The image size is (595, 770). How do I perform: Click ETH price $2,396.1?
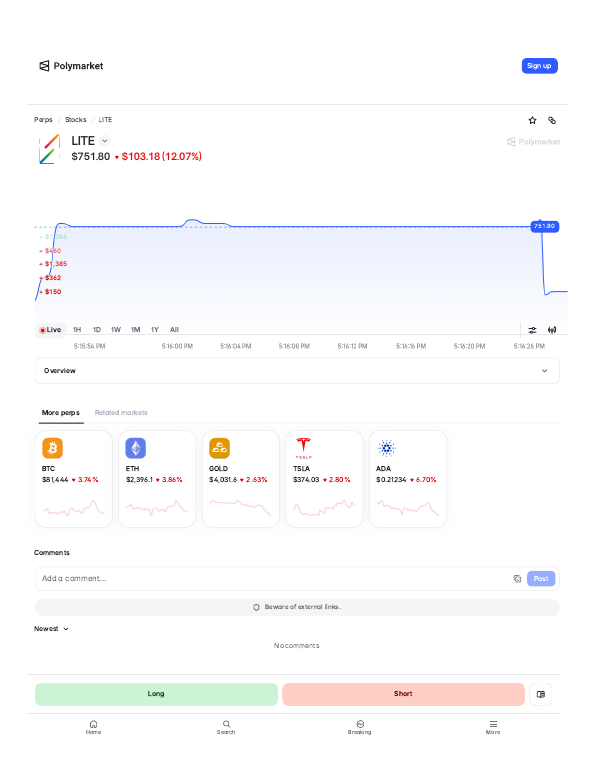point(139,480)
